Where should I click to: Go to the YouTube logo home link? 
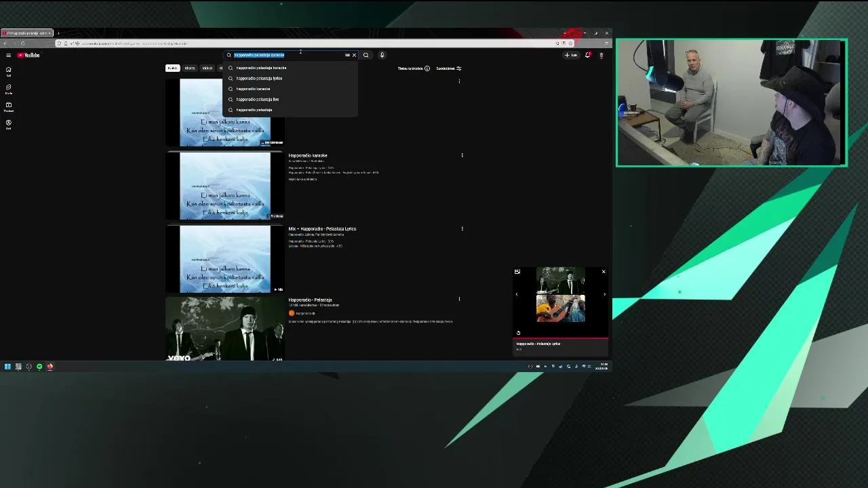[x=28, y=55]
